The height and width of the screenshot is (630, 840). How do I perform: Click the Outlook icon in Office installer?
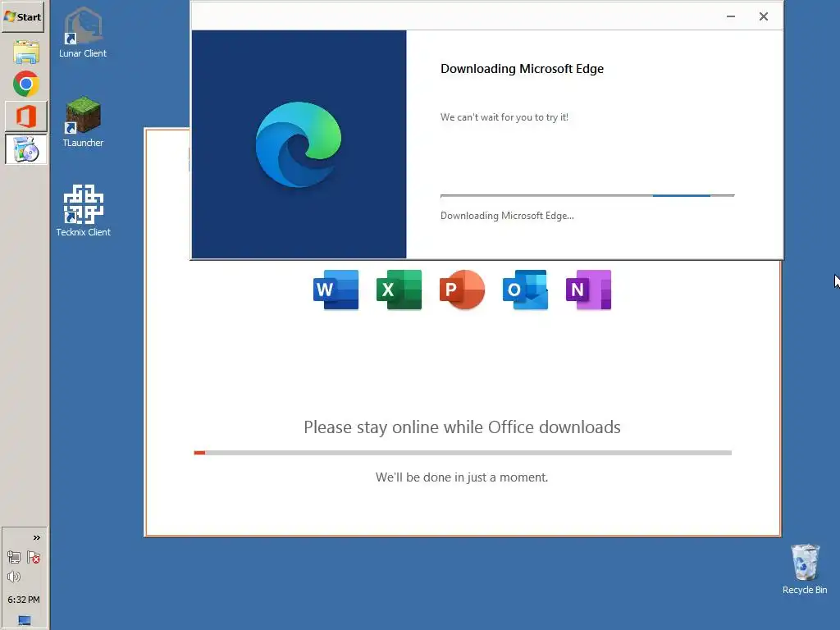(x=526, y=290)
